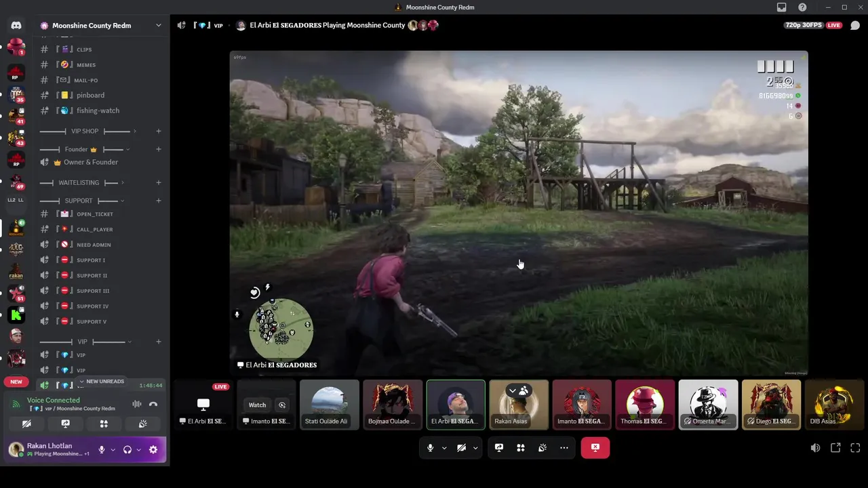Open camera options arrow in the stream control bar
Image resolution: width=868 pixels, height=488 pixels.
[x=475, y=448]
